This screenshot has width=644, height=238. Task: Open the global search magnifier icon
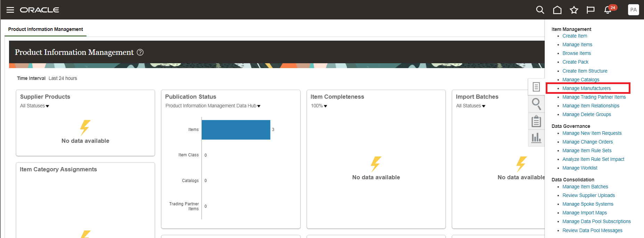click(540, 10)
